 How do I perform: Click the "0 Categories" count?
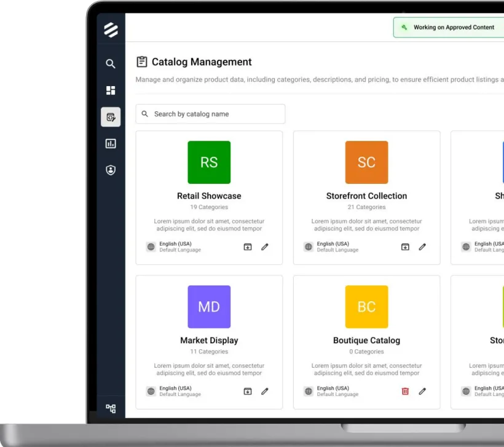(x=366, y=352)
